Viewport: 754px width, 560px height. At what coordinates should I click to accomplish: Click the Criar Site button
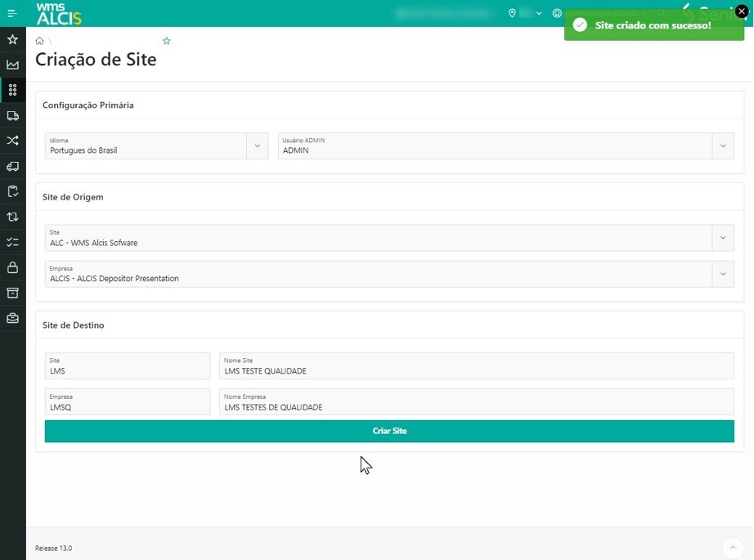[389, 431]
